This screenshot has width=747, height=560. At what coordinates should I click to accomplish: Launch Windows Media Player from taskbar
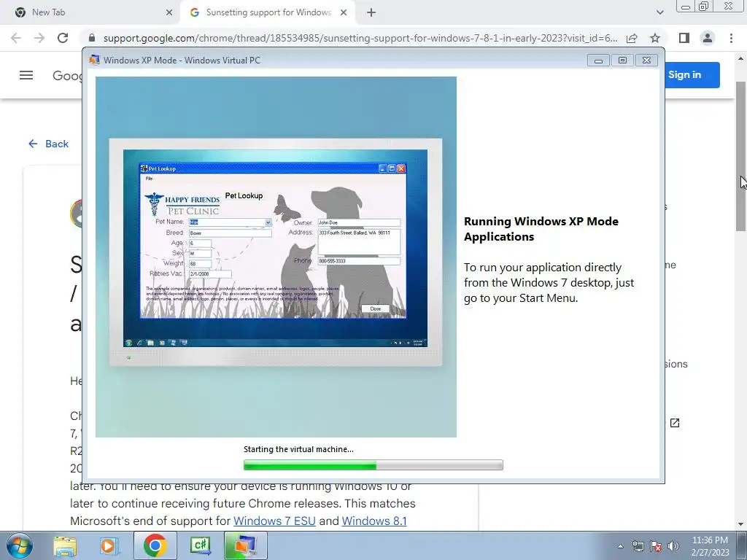[109, 545]
